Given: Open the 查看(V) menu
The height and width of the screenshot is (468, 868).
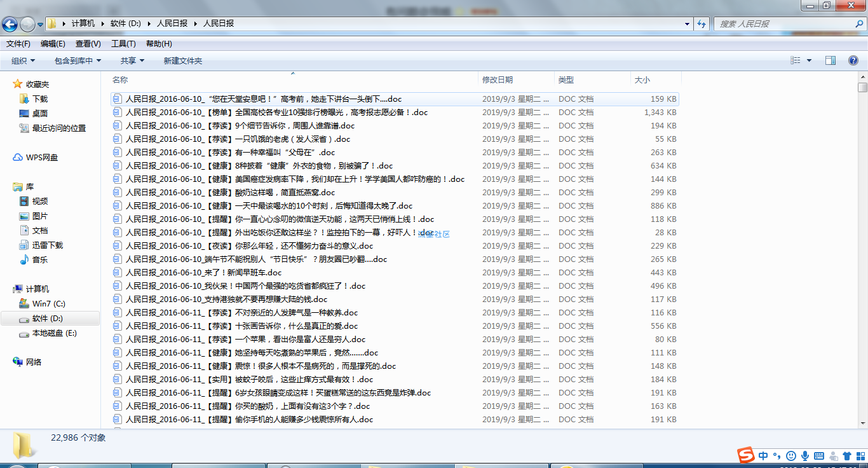Looking at the screenshot, I should [x=88, y=44].
